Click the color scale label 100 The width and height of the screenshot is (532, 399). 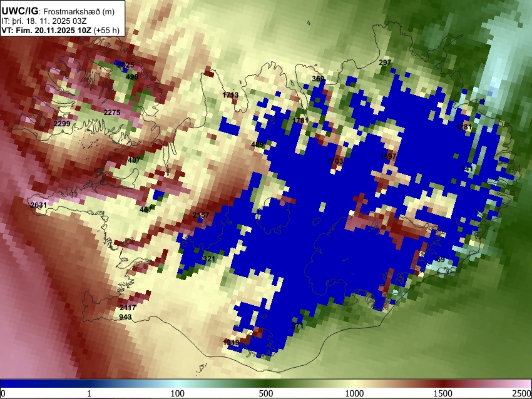(x=177, y=393)
